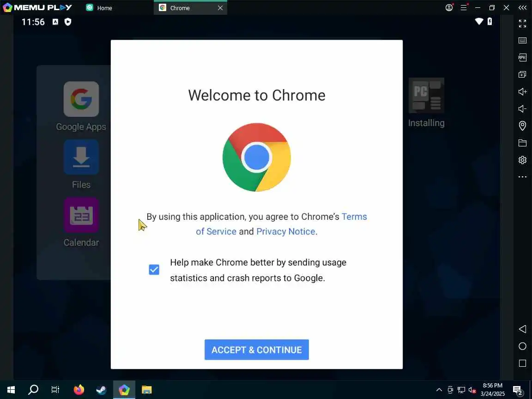Image resolution: width=532 pixels, height=399 pixels.
Task: Click the shield notification icon in status bar
Action: 68,22
